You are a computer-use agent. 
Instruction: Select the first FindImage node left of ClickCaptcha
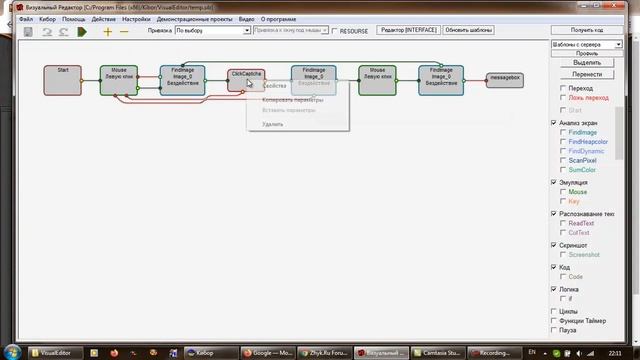[x=182, y=80]
